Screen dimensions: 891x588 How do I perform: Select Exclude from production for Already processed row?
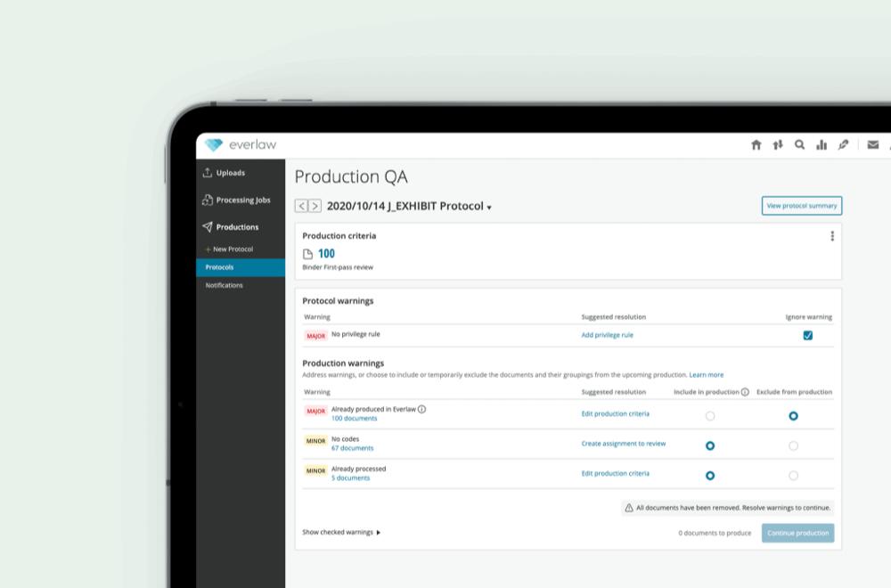793,476
